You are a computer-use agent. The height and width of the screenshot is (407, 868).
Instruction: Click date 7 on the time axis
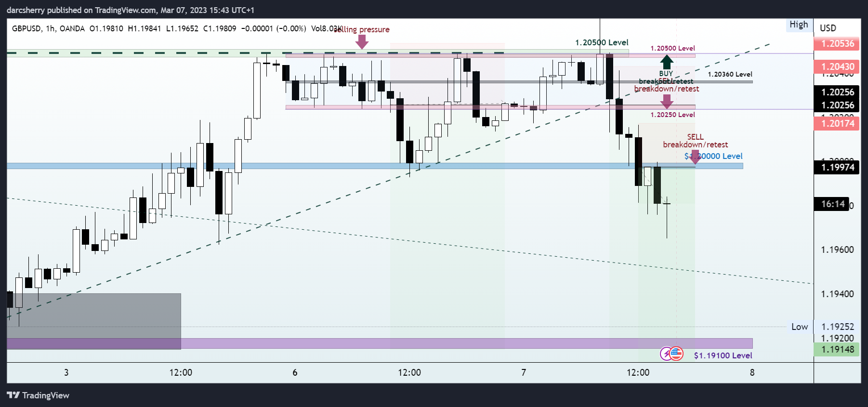pyautogui.click(x=524, y=372)
